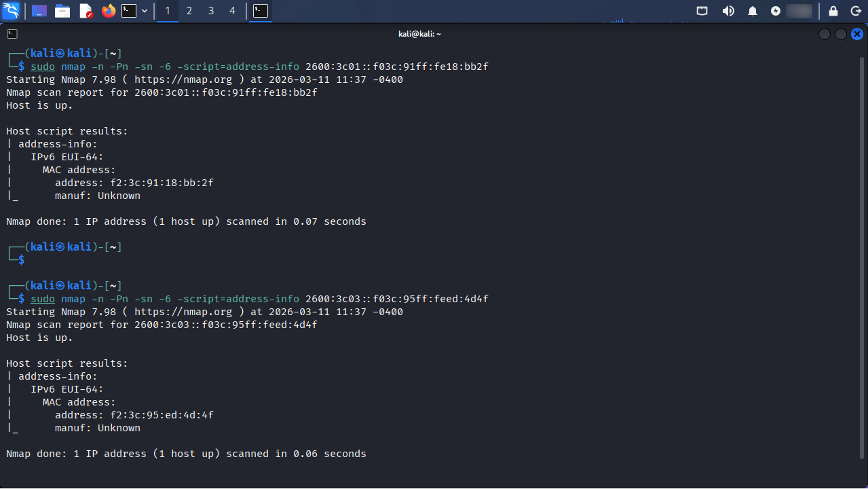
Task: Open the file manager from panel
Action: (62, 11)
